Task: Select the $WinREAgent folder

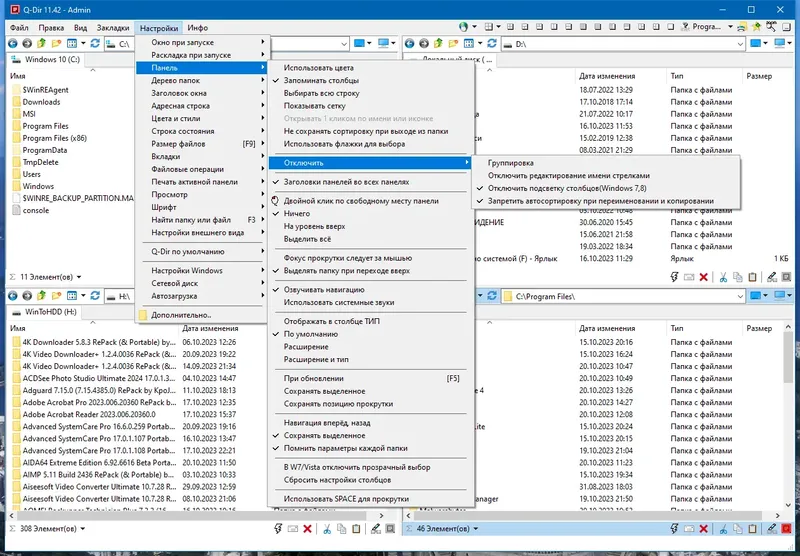Action: click(45, 90)
